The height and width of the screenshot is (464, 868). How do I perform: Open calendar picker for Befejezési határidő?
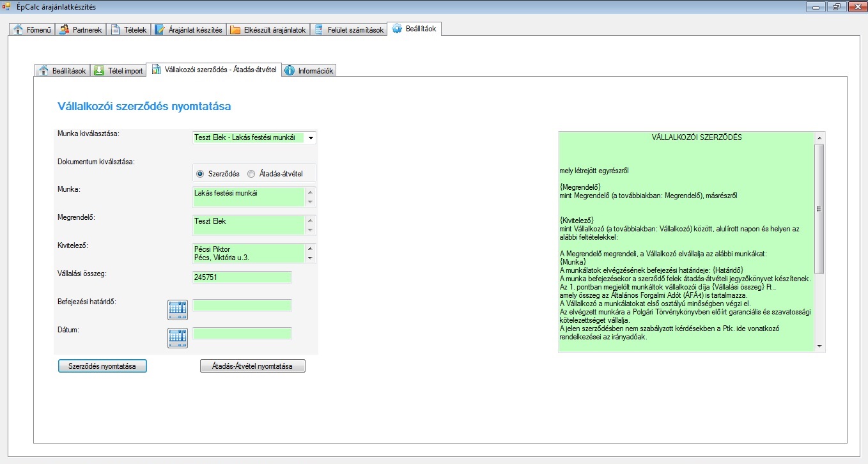pyautogui.click(x=178, y=309)
